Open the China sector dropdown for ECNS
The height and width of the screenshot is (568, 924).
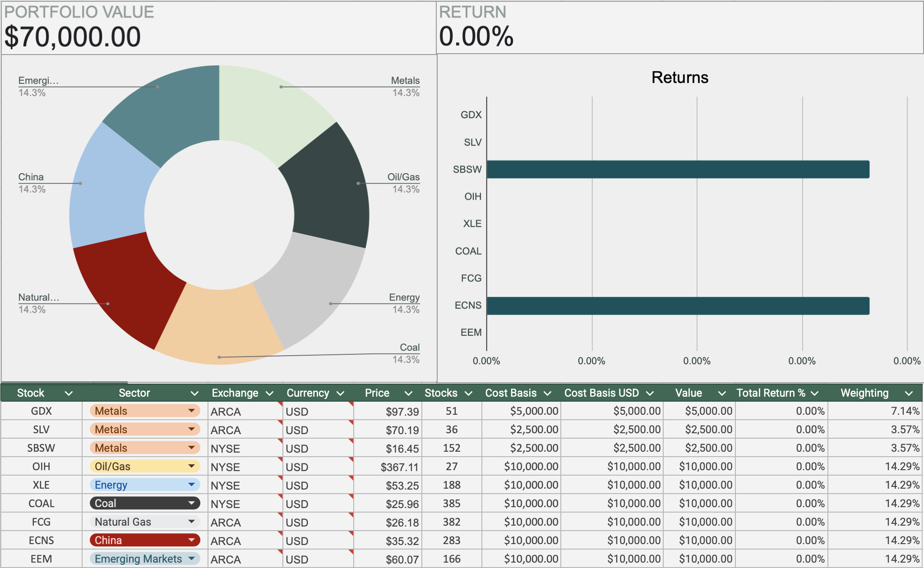click(x=192, y=540)
